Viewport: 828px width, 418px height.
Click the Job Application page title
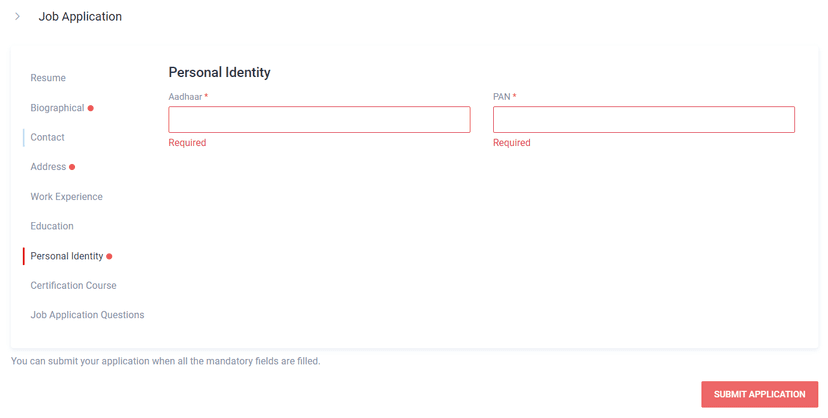coord(80,17)
